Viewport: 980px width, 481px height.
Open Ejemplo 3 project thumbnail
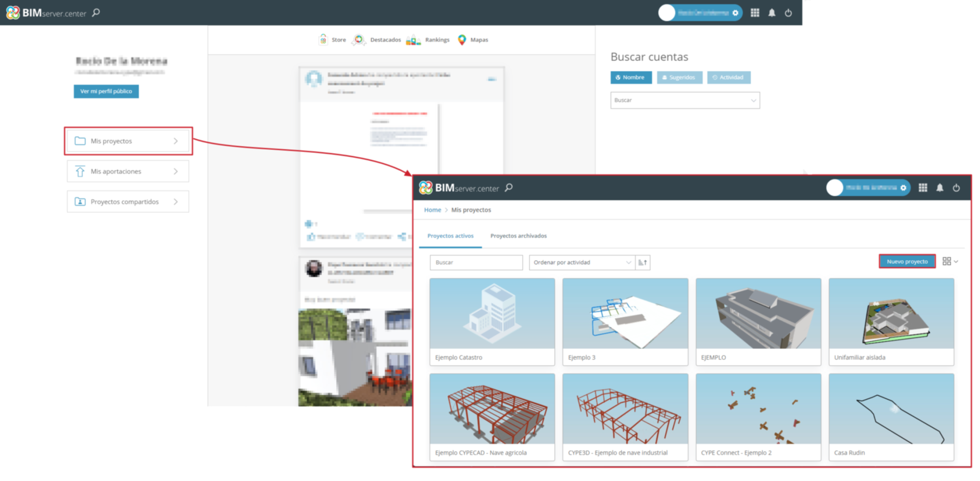(625, 314)
